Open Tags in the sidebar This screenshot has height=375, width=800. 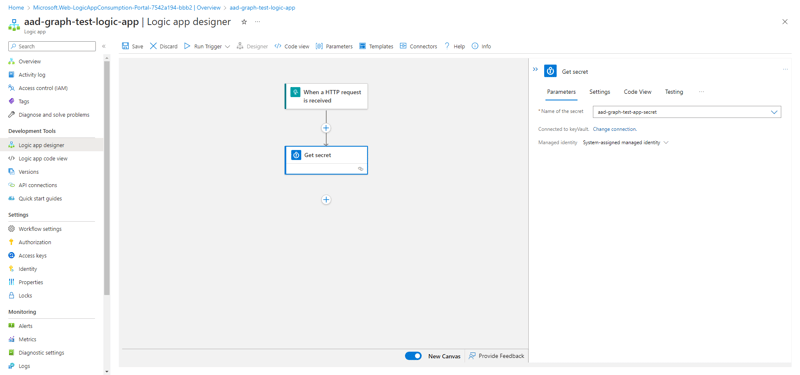tap(24, 101)
